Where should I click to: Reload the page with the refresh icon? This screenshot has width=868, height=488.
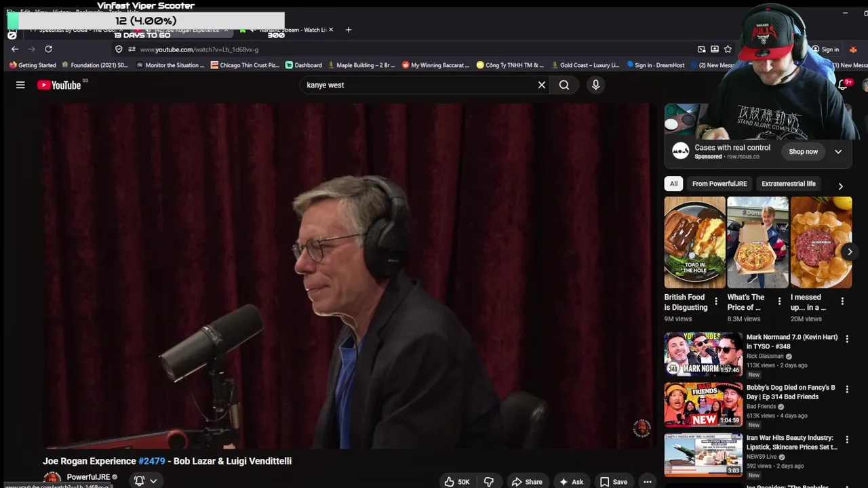point(48,49)
